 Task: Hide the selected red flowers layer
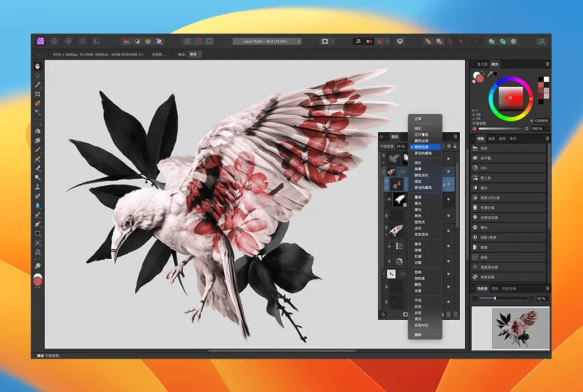tap(448, 184)
